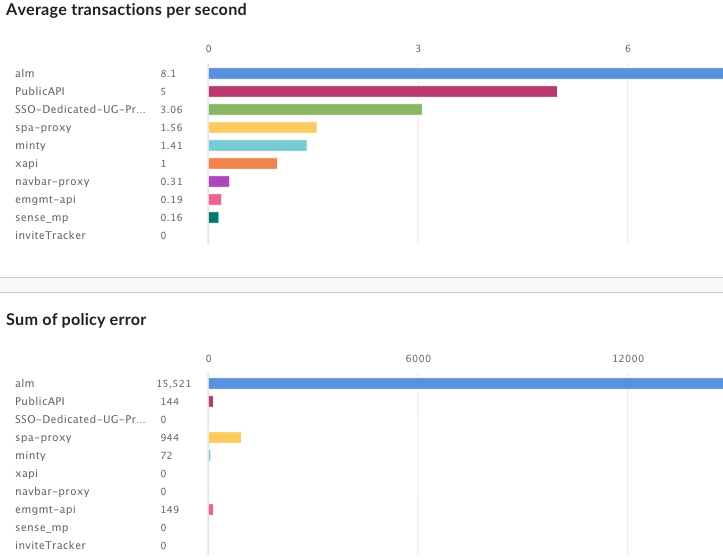Click the green SSO-Dedicated-UG-Pr transactions bar
The height and width of the screenshot is (560, 723).
[315, 109]
